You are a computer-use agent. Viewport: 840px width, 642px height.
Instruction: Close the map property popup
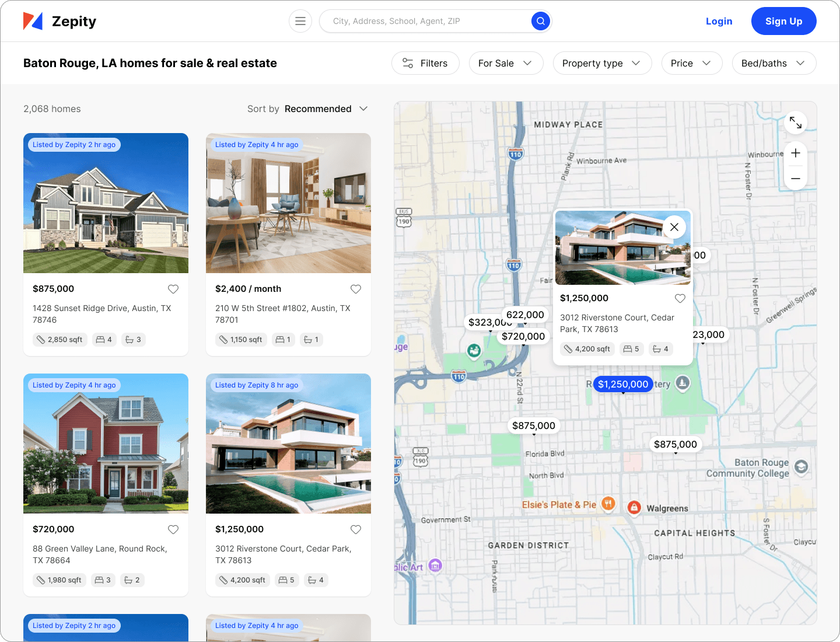coord(674,227)
